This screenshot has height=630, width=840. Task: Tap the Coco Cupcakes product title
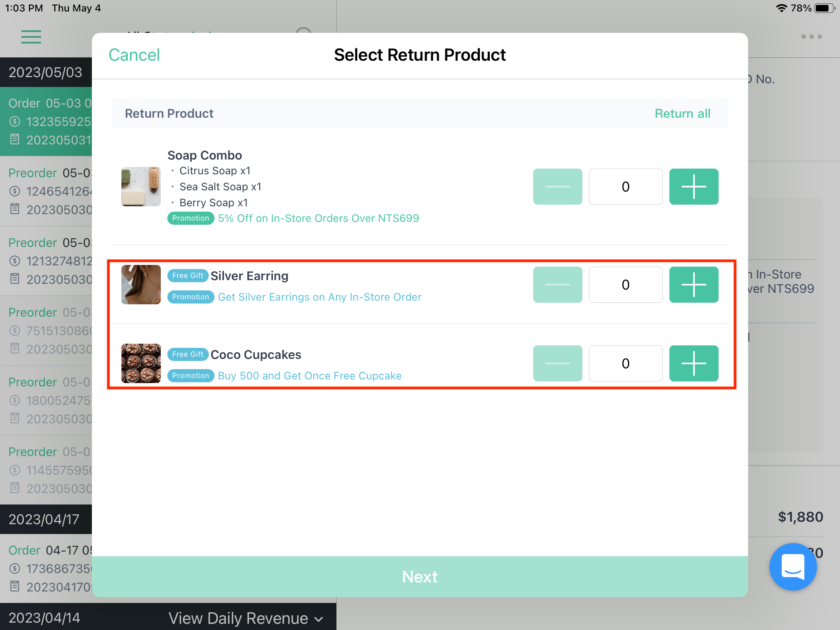click(x=256, y=354)
